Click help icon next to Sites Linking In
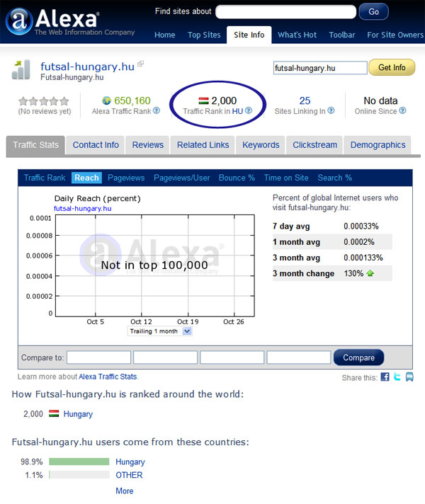This screenshot has height=504, width=425. tap(331, 110)
